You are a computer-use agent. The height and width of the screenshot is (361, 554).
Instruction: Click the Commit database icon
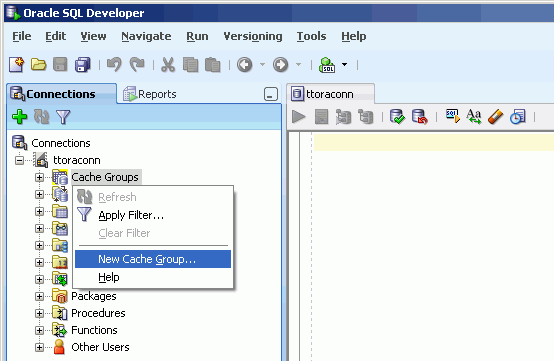397,117
